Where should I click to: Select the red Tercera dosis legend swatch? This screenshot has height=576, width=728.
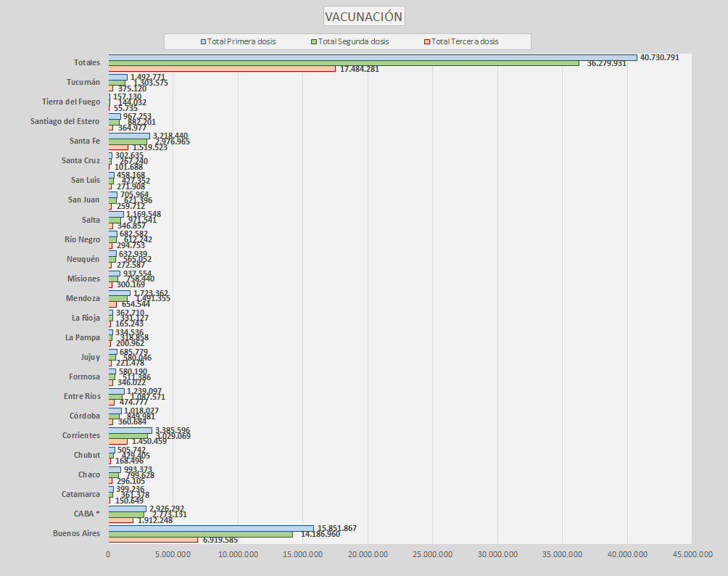(x=427, y=42)
